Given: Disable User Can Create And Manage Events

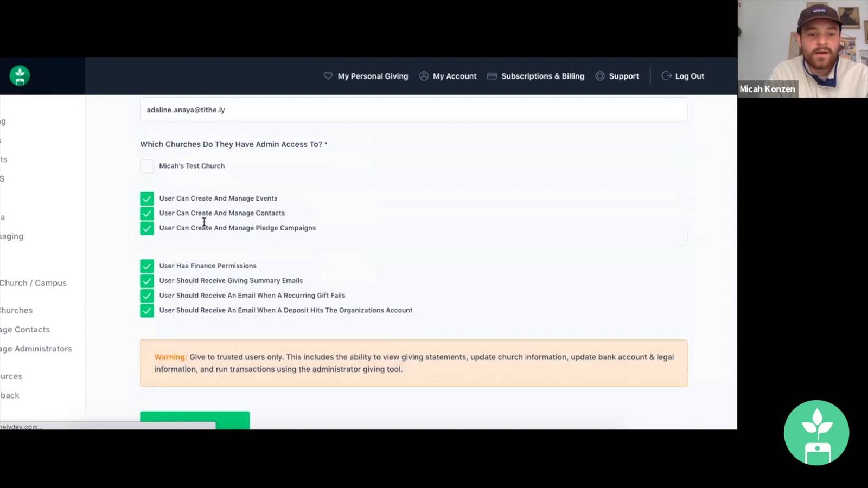Looking at the screenshot, I should pyautogui.click(x=147, y=198).
